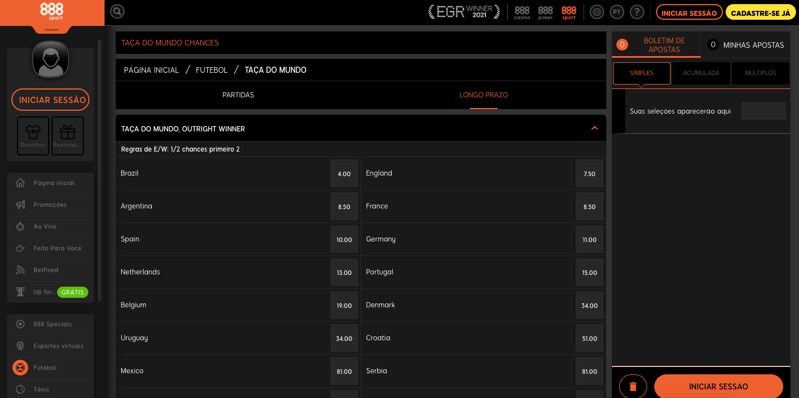Open Minhas Apostas tab
The height and width of the screenshot is (398, 800).
[x=745, y=45]
